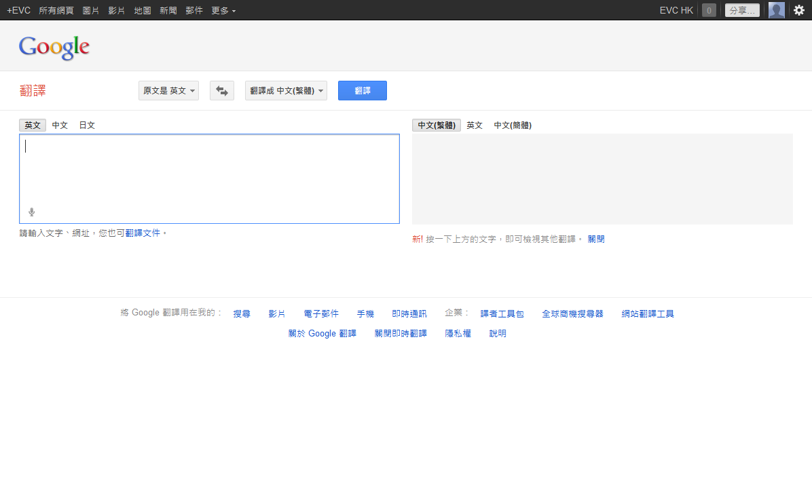The height and width of the screenshot is (504, 812).
Task: Open the settings gear icon
Action: (799, 10)
